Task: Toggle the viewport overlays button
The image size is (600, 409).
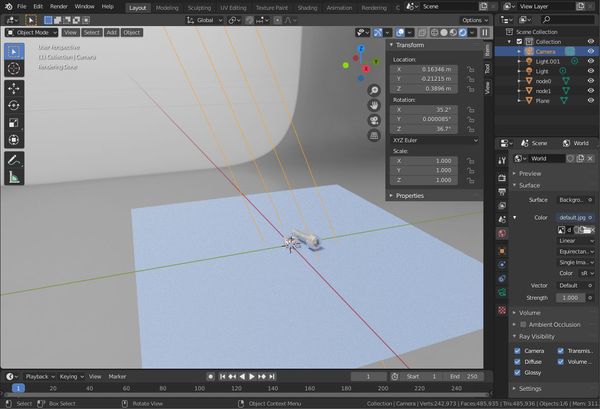Action: coord(400,33)
